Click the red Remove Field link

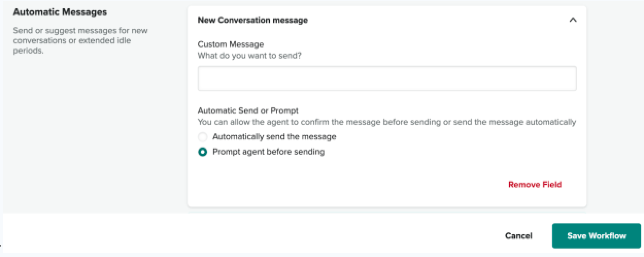(x=535, y=184)
